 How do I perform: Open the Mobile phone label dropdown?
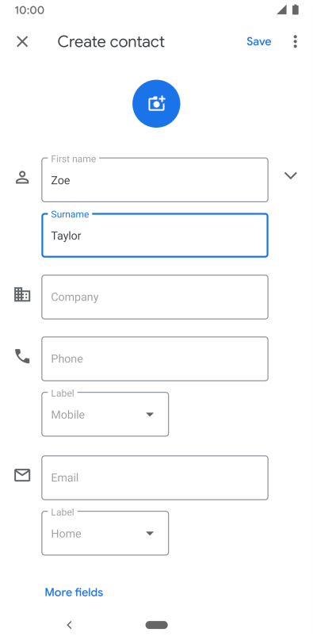[105, 414]
